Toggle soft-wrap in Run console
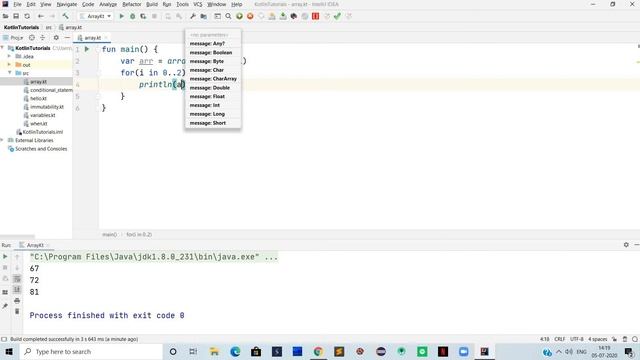This screenshot has height=360, width=640. (17, 279)
